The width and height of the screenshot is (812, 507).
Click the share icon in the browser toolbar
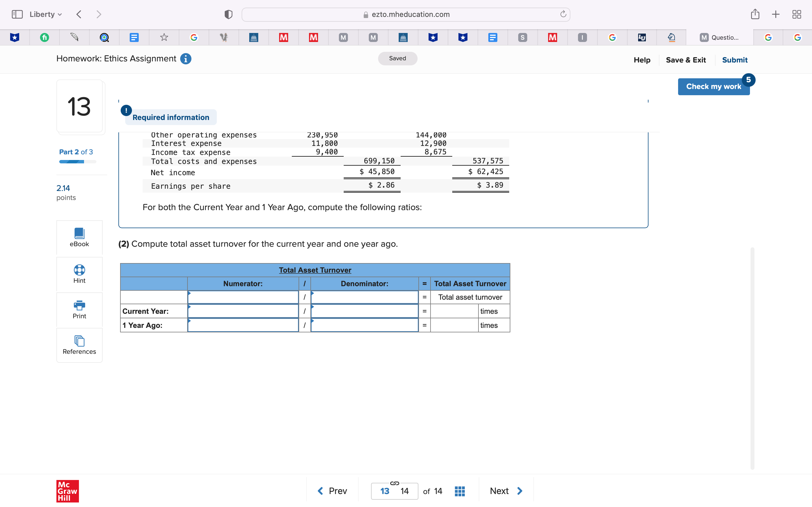(755, 14)
